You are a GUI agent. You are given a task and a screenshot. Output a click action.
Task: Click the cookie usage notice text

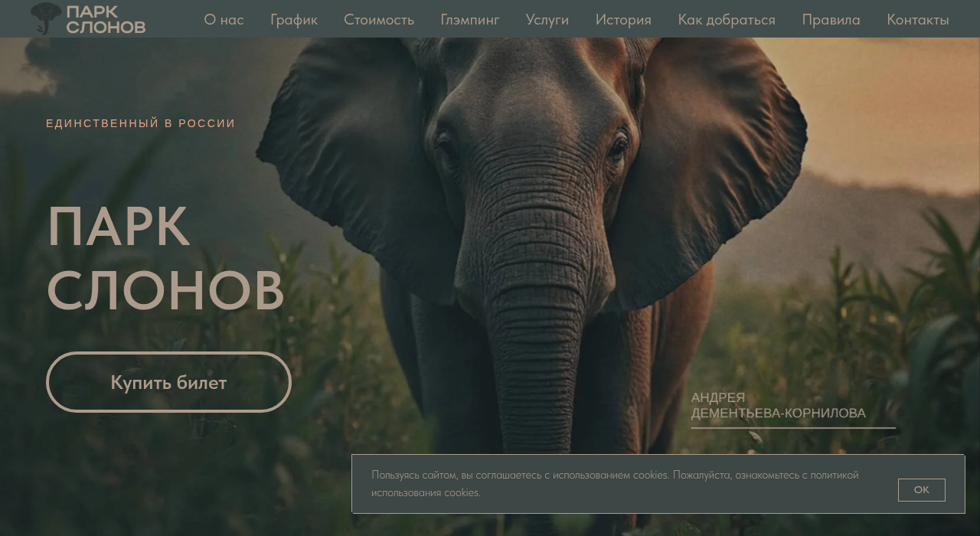(615, 484)
